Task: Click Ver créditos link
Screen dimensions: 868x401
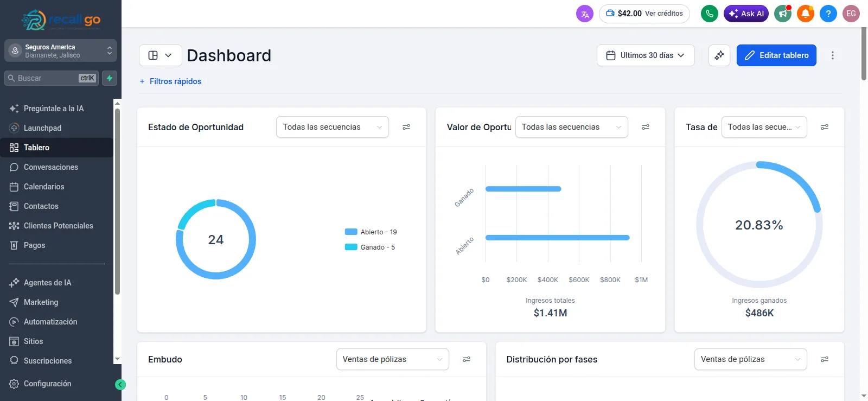Action: [664, 14]
